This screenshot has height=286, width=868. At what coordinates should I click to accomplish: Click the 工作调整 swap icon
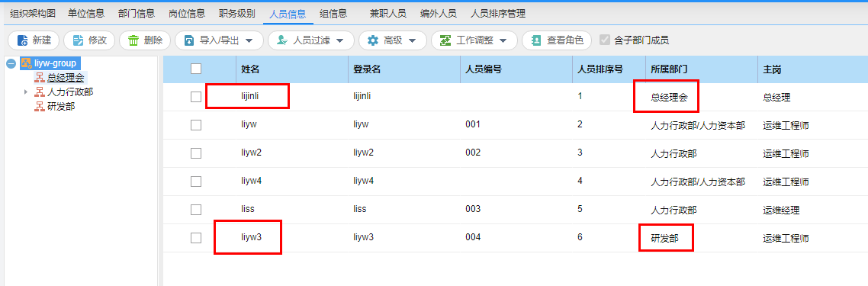point(445,40)
